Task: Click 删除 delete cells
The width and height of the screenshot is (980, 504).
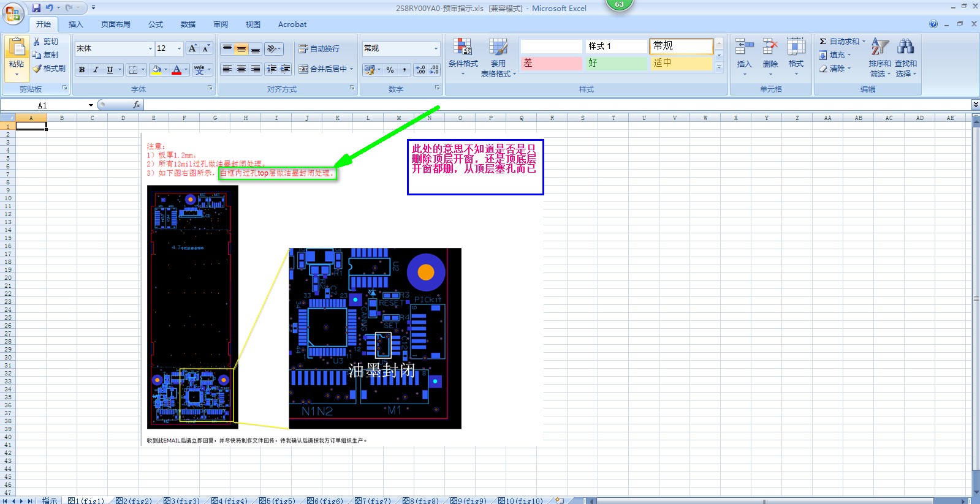Action: (x=770, y=58)
